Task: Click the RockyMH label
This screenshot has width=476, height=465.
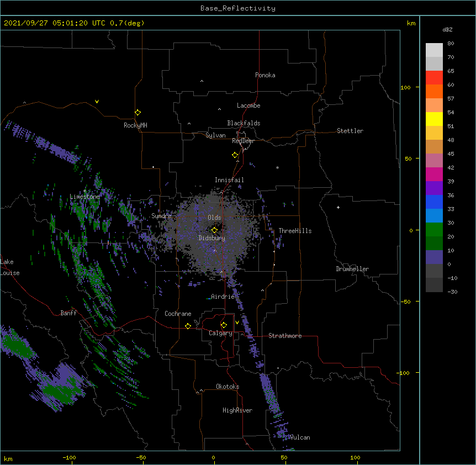Action: [x=135, y=125]
